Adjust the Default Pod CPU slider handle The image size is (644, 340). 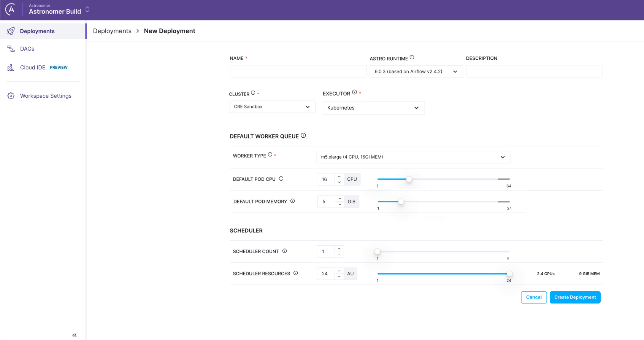click(x=409, y=179)
